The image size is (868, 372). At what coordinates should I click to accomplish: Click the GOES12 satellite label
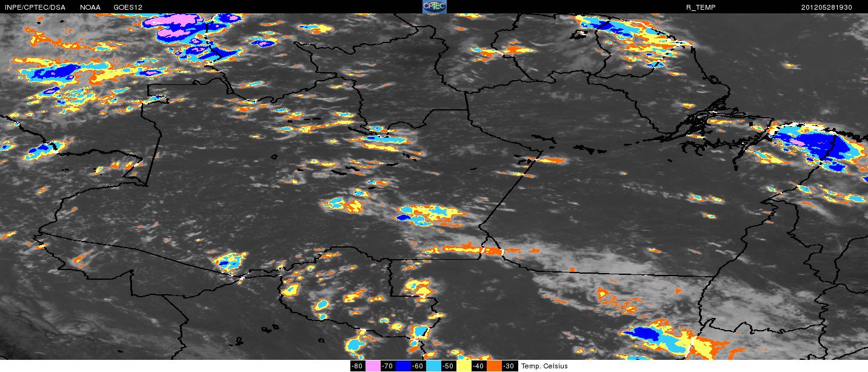[129, 7]
